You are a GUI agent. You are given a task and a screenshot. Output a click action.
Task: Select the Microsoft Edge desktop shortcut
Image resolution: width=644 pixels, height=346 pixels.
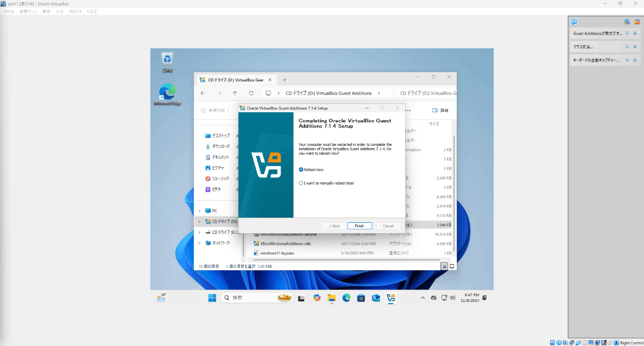pos(167,94)
